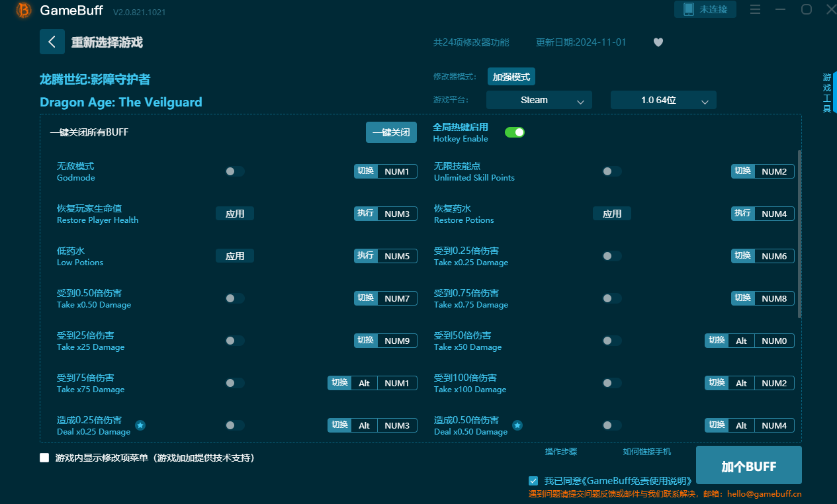Image resolution: width=837 pixels, height=504 pixels.
Task: Check the in-game mod menu checkbox
Action: click(44, 458)
